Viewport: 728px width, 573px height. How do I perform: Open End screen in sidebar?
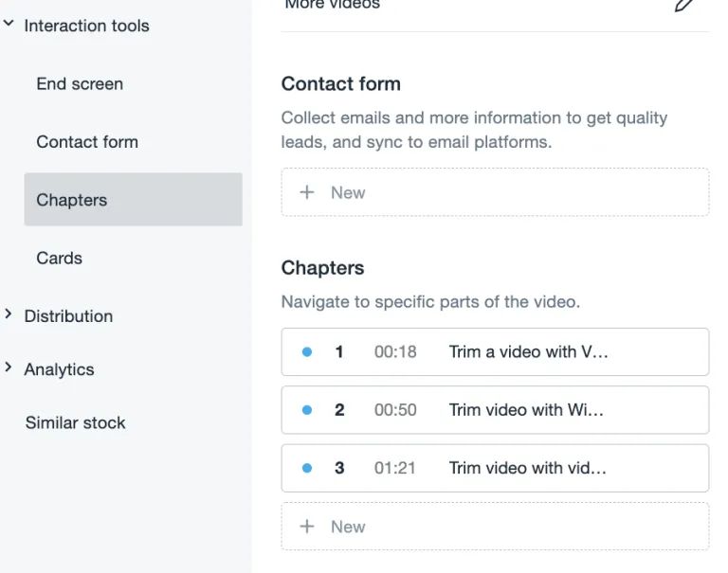click(80, 84)
